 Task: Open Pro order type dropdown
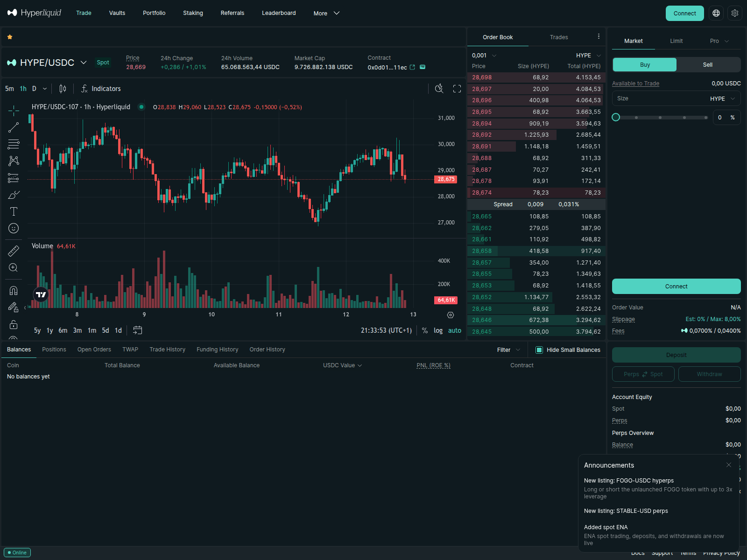tap(719, 41)
